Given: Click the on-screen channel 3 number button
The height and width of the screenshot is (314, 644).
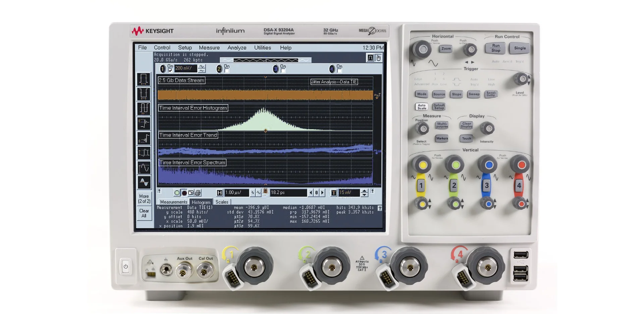Looking at the screenshot, I should pos(275,69).
